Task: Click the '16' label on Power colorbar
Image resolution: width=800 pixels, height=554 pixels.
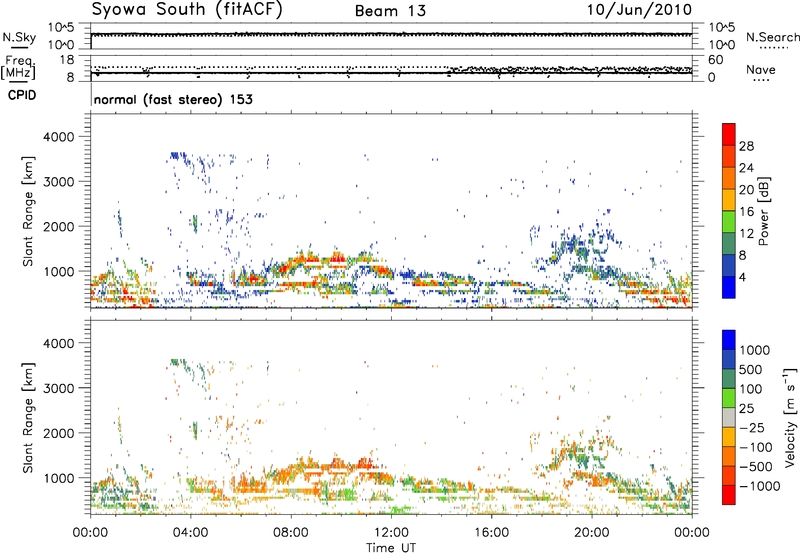Action: pyautogui.click(x=746, y=212)
